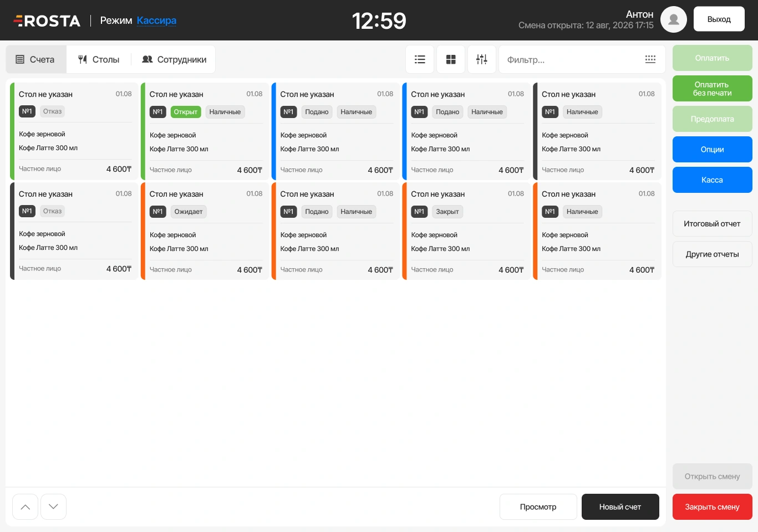Switch to list view layout

tap(420, 59)
